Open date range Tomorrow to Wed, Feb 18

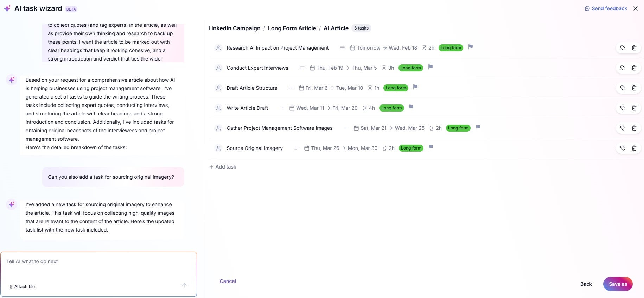pyautogui.click(x=383, y=48)
